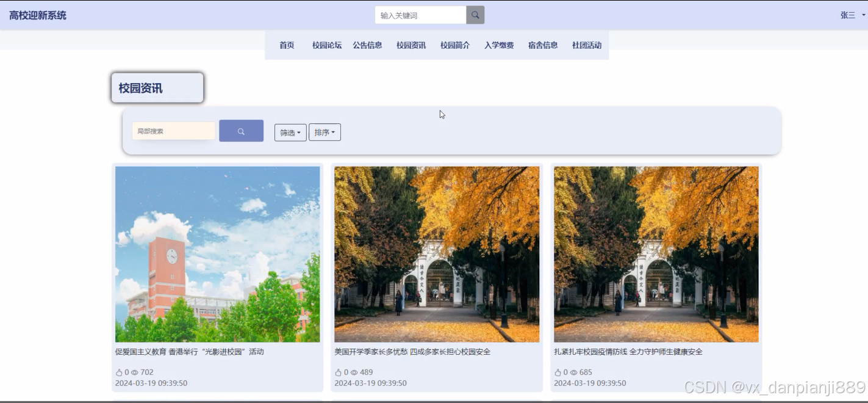Open the 公告信息 navigation item
Viewport: 868px width, 403px height.
(367, 45)
